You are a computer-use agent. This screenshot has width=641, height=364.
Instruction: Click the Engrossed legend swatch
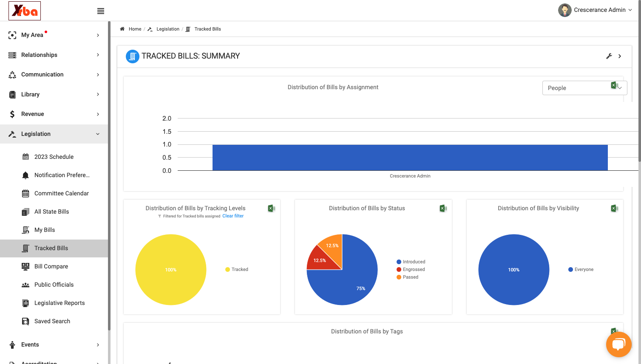pyautogui.click(x=399, y=270)
